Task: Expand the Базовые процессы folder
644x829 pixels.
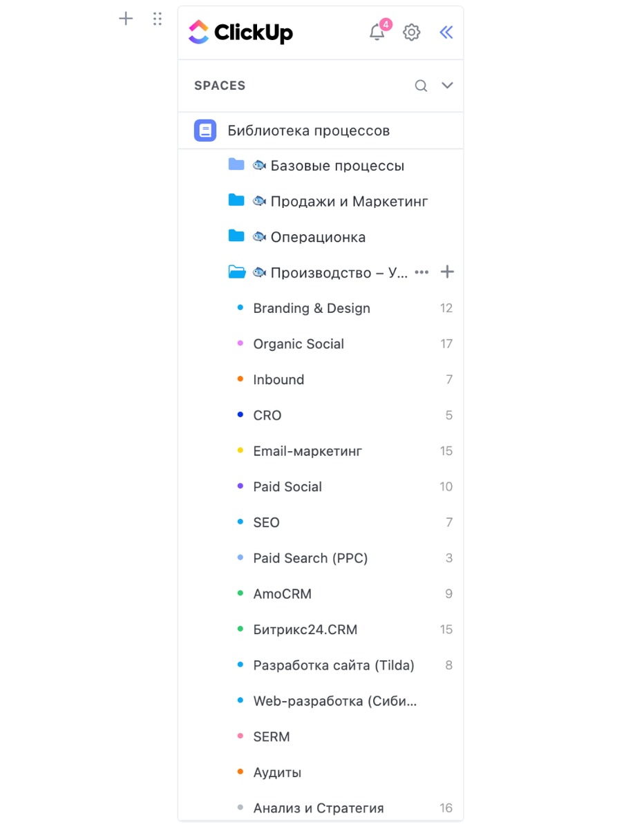Action: pyautogui.click(x=236, y=164)
